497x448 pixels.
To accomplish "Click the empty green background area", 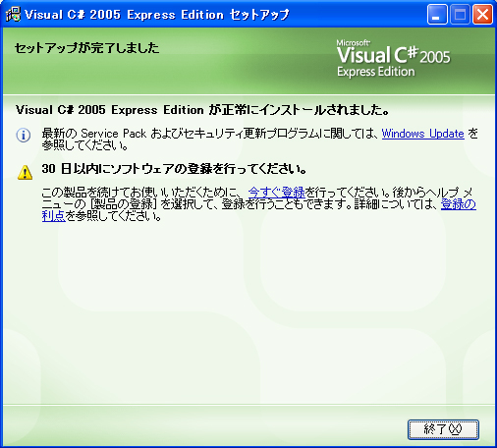I will [x=248, y=311].
